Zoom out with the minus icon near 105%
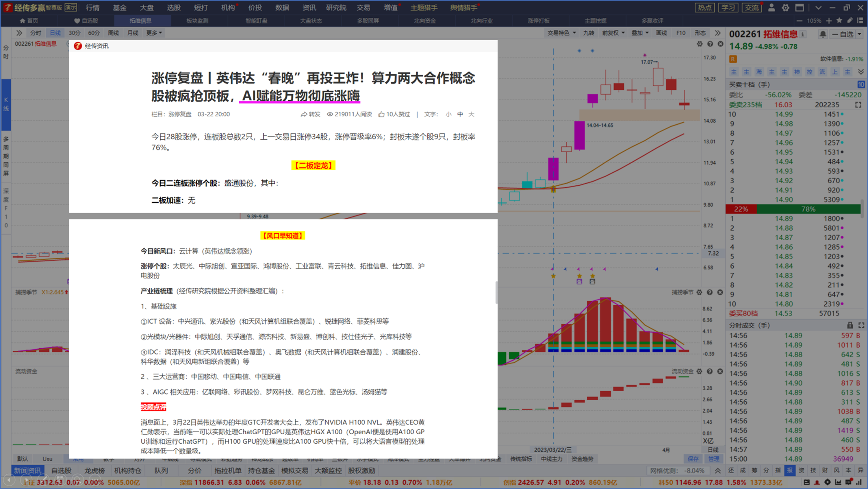The height and width of the screenshot is (489, 868). coord(799,21)
